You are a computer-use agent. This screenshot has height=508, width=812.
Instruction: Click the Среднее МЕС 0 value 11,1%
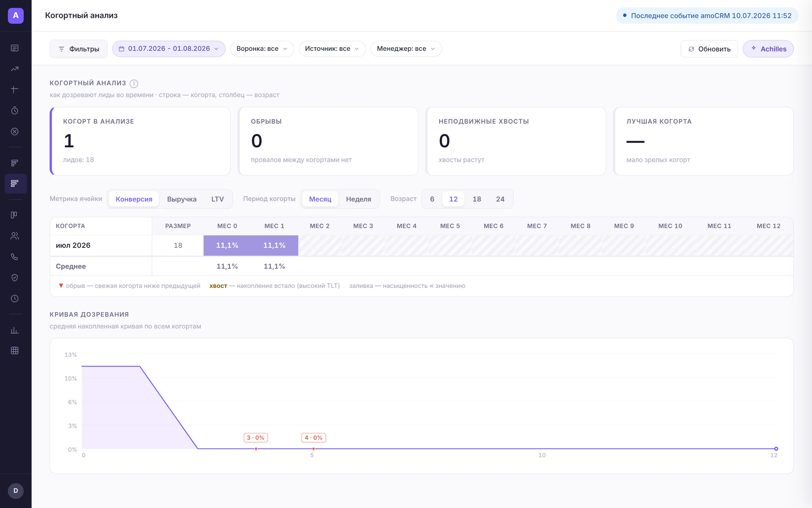point(227,267)
